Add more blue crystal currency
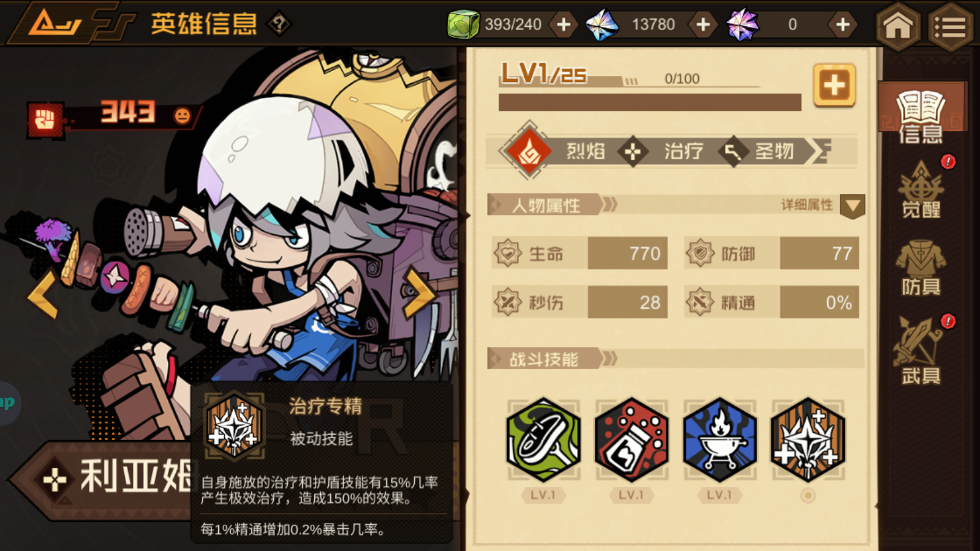The height and width of the screenshot is (551, 980). (703, 24)
